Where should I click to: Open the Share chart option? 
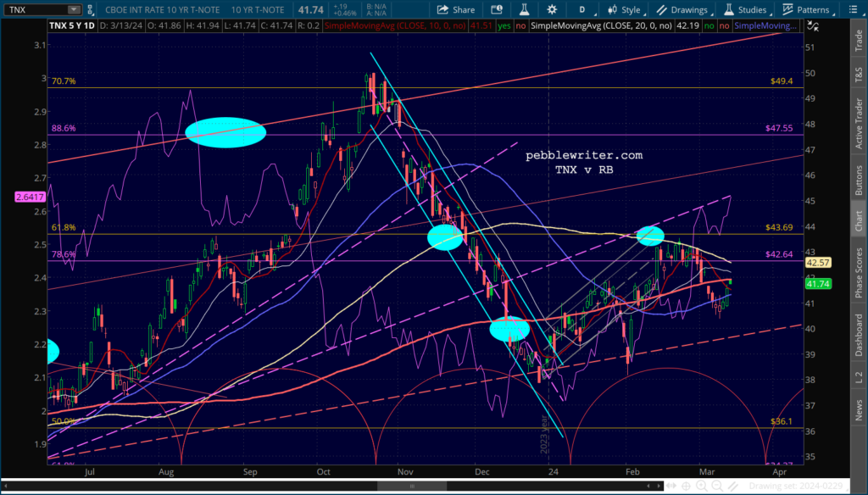point(455,9)
